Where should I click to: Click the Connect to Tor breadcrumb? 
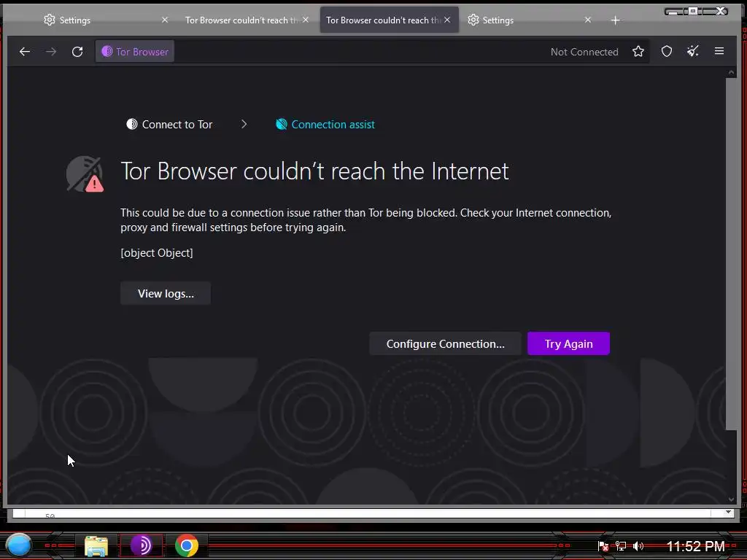[x=169, y=124]
